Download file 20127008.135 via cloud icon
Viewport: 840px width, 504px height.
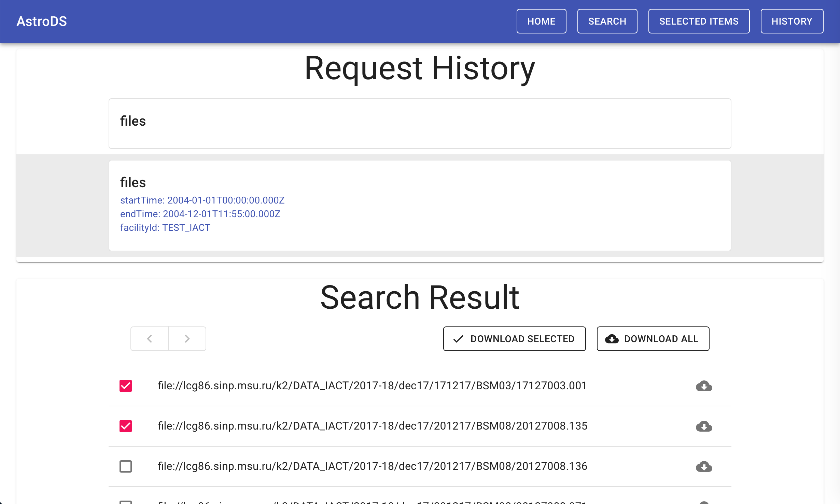click(x=704, y=426)
